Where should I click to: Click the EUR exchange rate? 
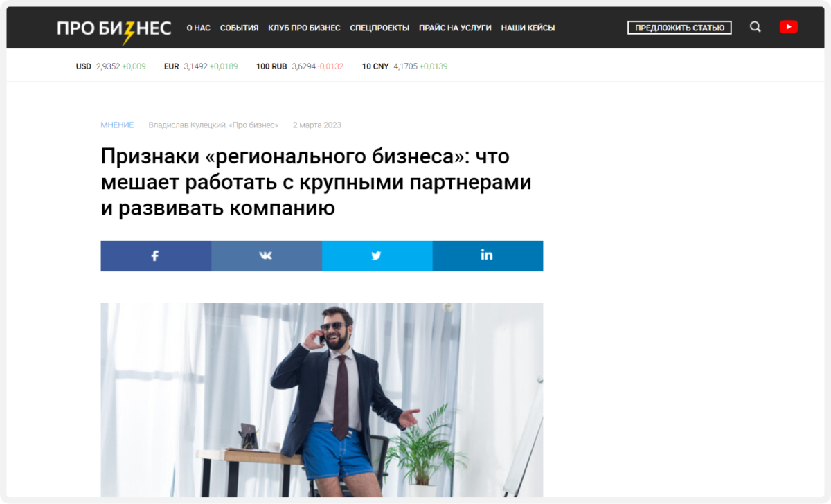(x=201, y=66)
